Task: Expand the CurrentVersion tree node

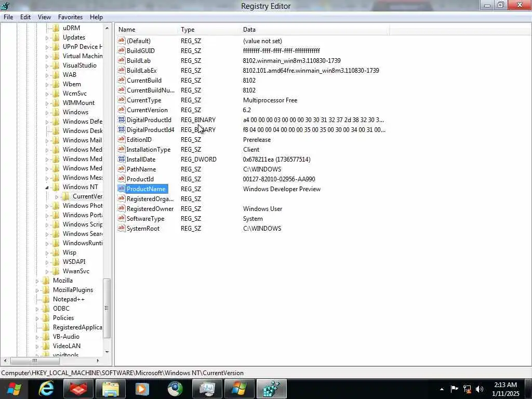Action: [x=57, y=197]
